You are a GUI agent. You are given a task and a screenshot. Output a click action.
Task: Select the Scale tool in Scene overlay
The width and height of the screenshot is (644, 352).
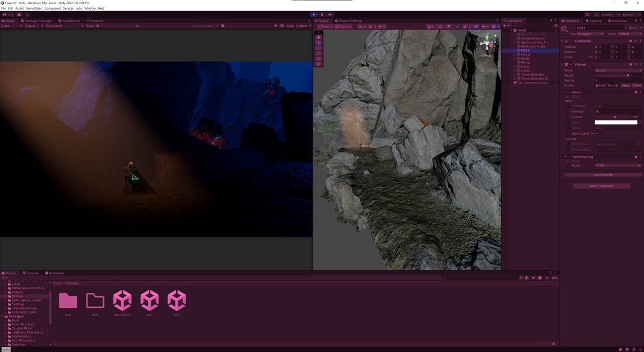(x=318, y=53)
